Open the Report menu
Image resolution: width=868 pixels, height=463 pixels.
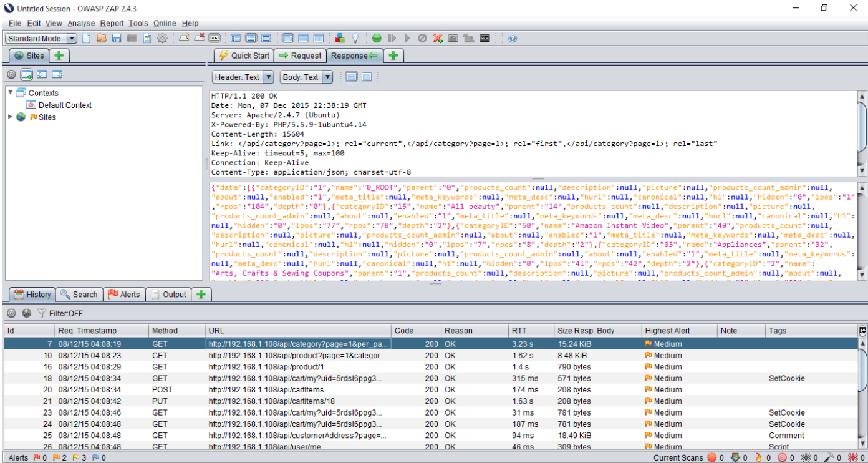tap(112, 23)
